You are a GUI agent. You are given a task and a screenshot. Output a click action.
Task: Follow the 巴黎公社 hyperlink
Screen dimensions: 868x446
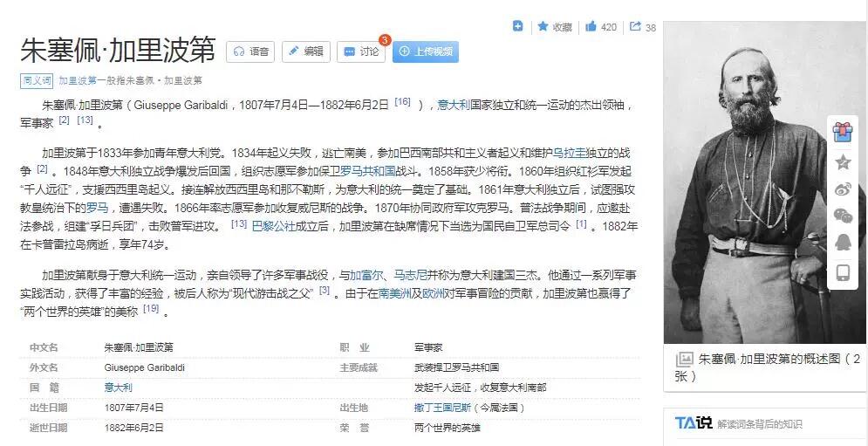pyautogui.click(x=273, y=226)
